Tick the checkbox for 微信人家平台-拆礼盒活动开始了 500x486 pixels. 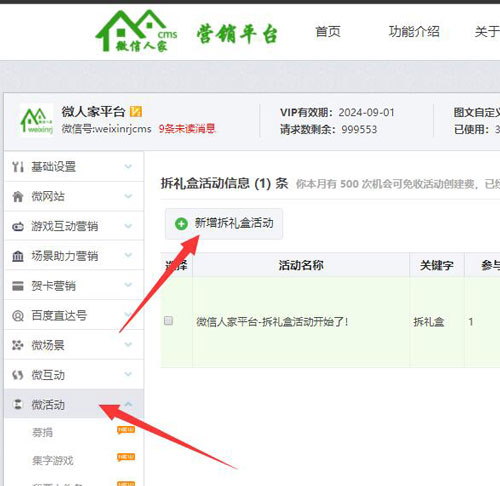pos(168,321)
